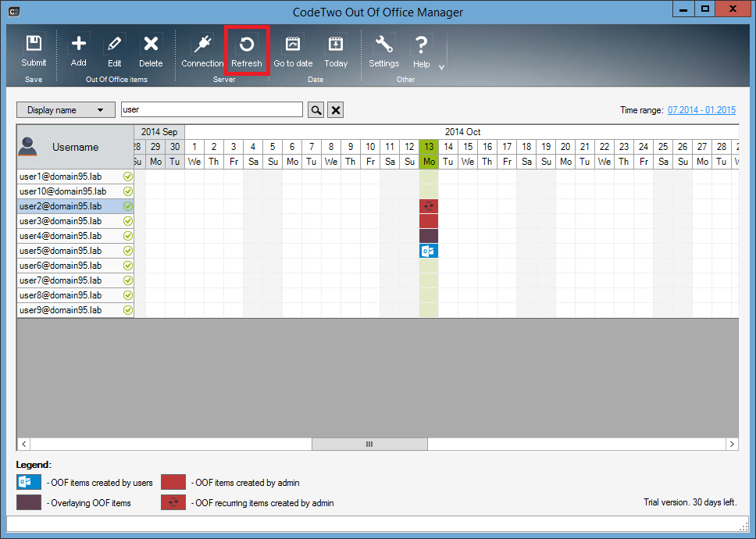Select user10@domain95.lab row
Viewport: 756px width, 539px height.
click(x=75, y=191)
